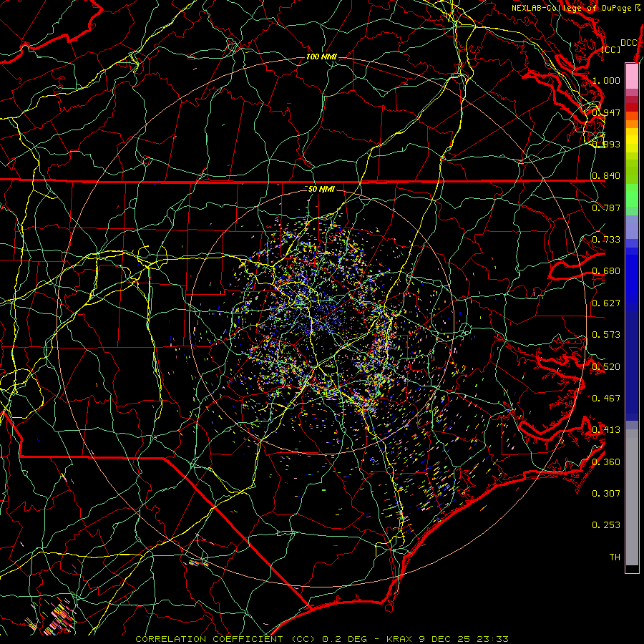Image resolution: width=644 pixels, height=644 pixels.
Task: Click the 0.520 scale value
Action: [x=606, y=367]
